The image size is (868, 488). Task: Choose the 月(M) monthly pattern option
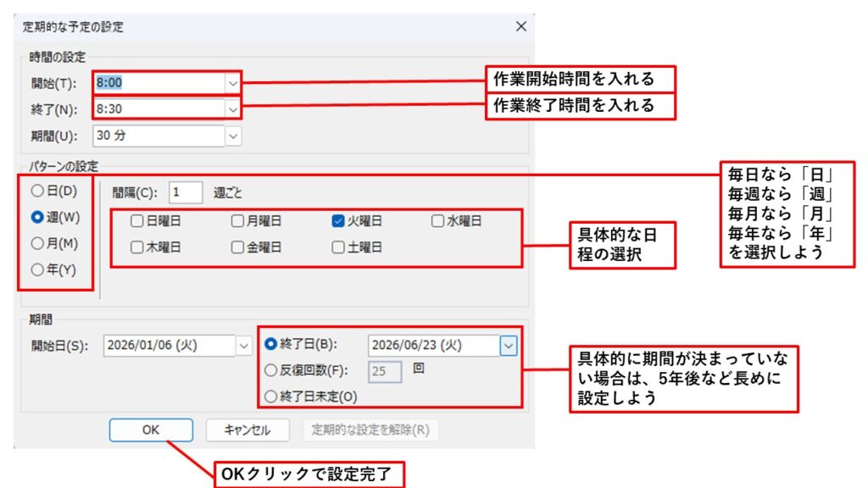point(36,243)
